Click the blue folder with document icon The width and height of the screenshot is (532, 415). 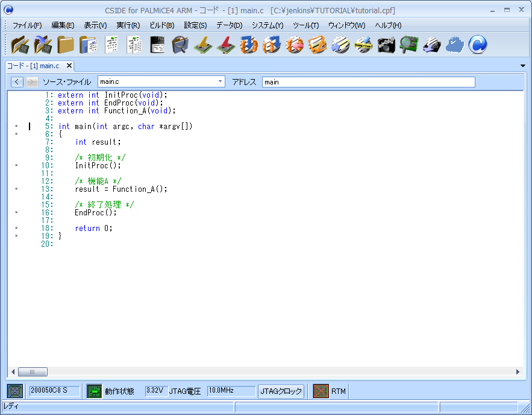(89, 45)
